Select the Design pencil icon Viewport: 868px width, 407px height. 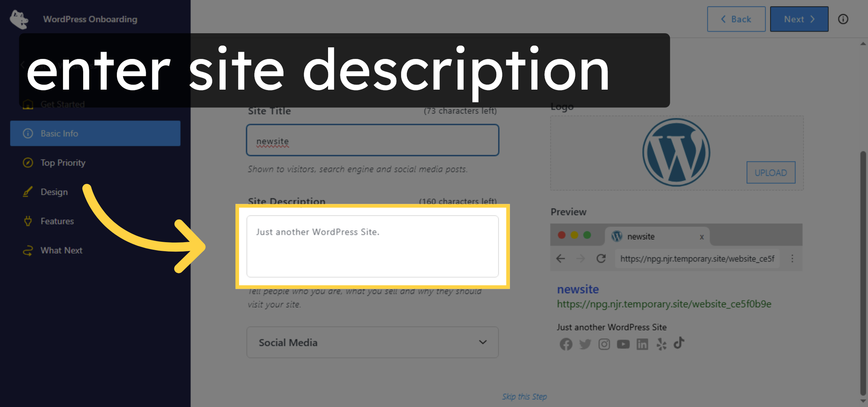[x=27, y=192]
